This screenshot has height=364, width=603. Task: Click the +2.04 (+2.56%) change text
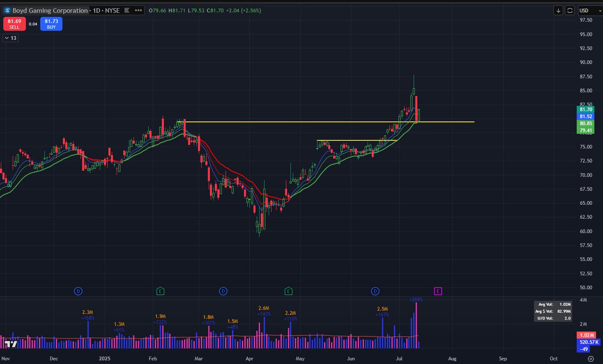pos(244,11)
